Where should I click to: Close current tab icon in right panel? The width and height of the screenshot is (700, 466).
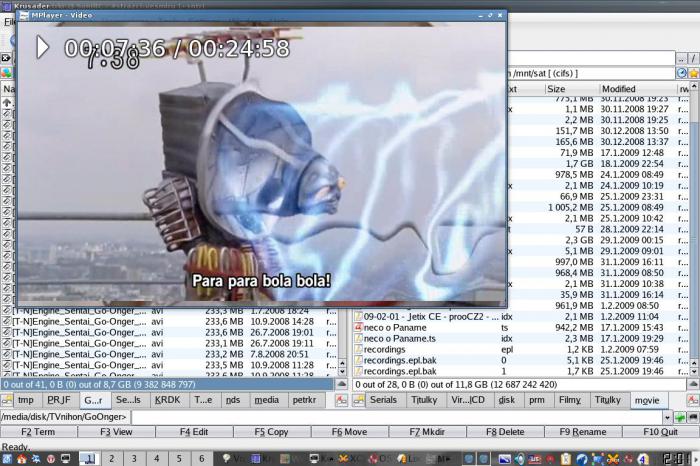694,400
